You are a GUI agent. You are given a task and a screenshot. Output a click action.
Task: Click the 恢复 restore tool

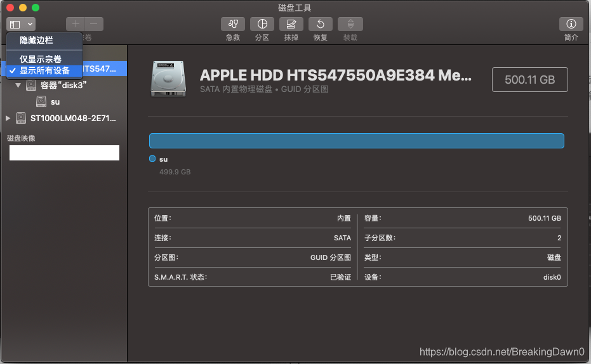pyautogui.click(x=321, y=25)
